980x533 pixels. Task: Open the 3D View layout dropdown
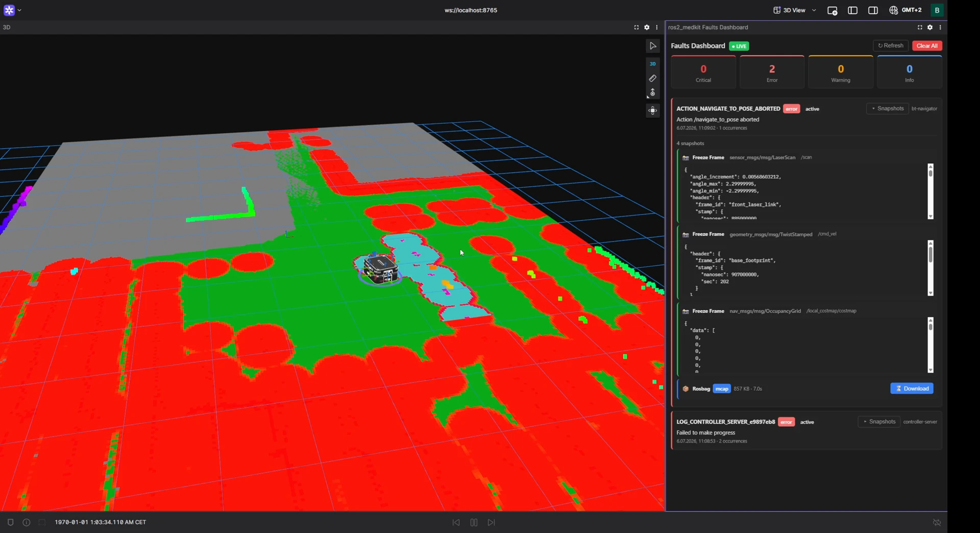coord(795,10)
